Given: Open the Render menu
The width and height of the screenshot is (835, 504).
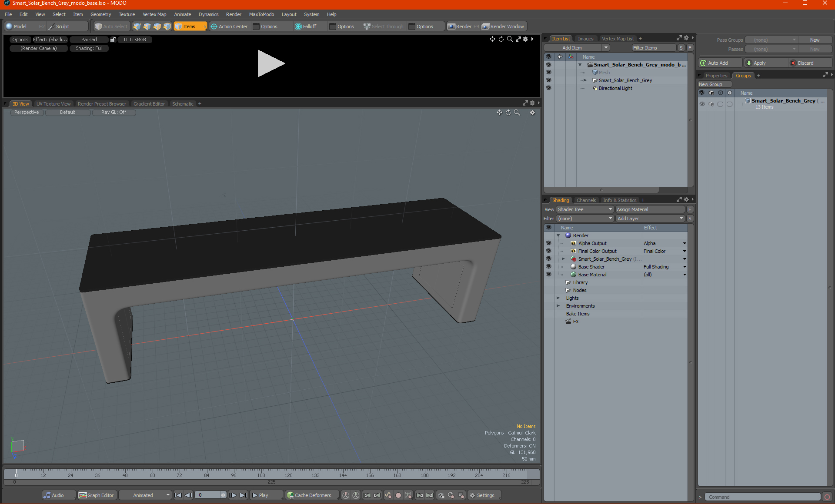Looking at the screenshot, I should coord(234,14).
